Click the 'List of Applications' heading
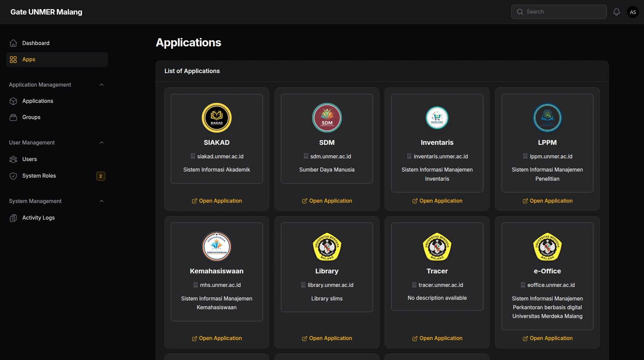This screenshot has height=360, width=644. [192, 71]
